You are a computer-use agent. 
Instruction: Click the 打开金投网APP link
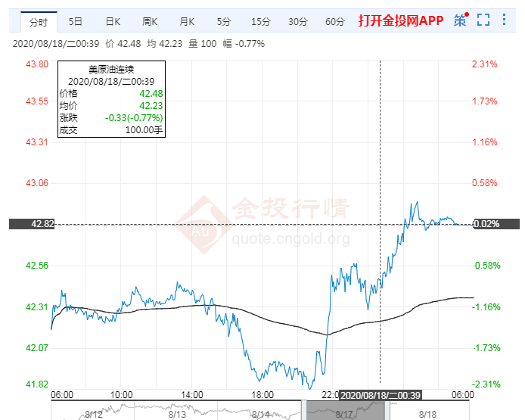tap(400, 20)
